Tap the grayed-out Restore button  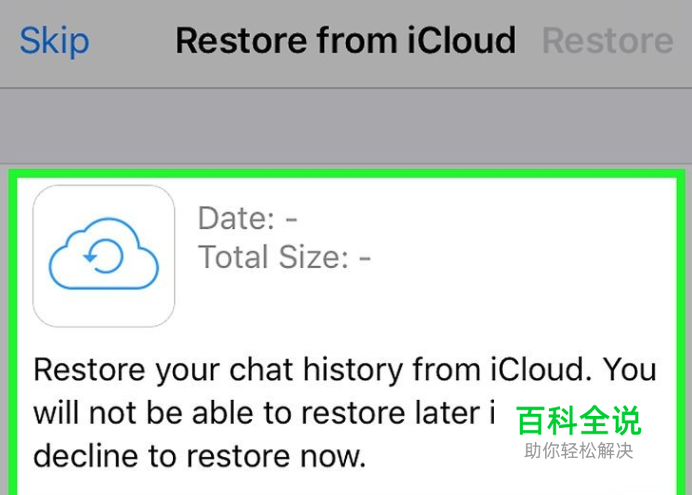click(608, 41)
